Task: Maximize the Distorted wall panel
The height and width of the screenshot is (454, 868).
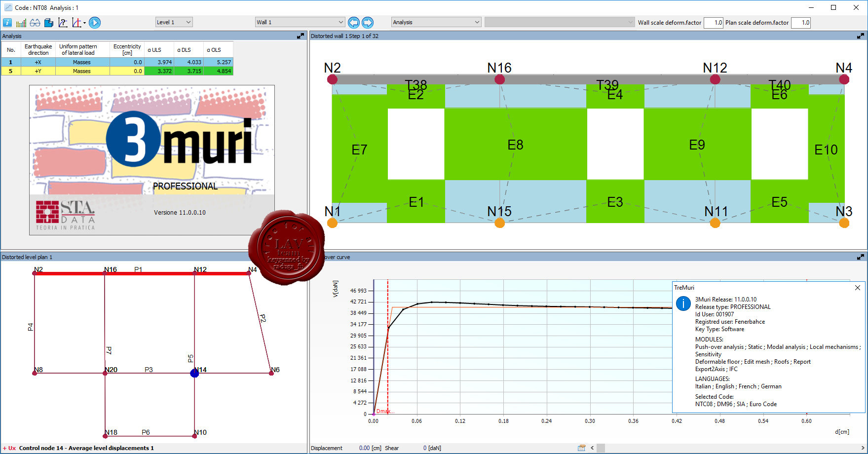Action: point(861,36)
